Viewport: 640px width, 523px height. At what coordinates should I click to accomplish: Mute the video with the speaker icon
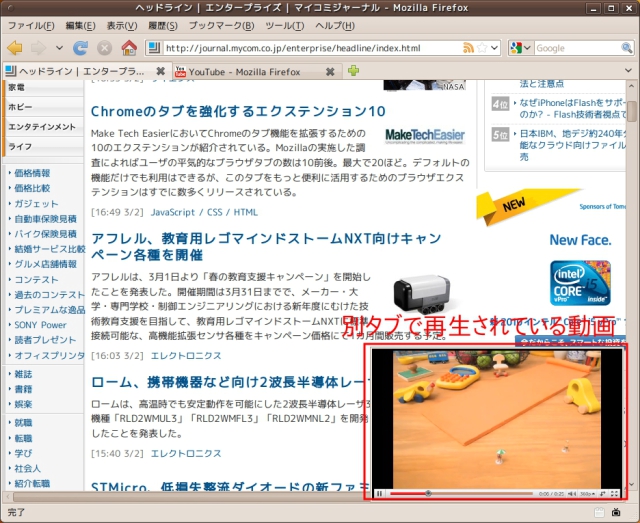(x=572, y=494)
